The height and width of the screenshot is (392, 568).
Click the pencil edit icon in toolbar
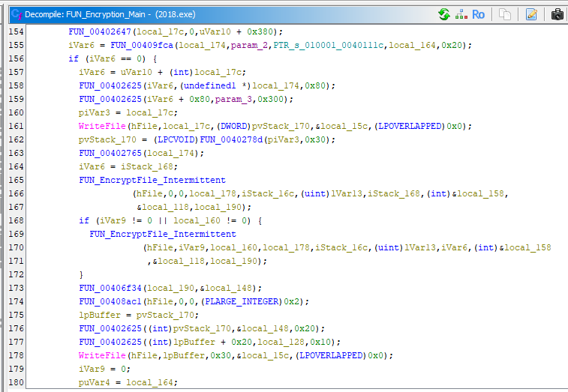(x=531, y=14)
